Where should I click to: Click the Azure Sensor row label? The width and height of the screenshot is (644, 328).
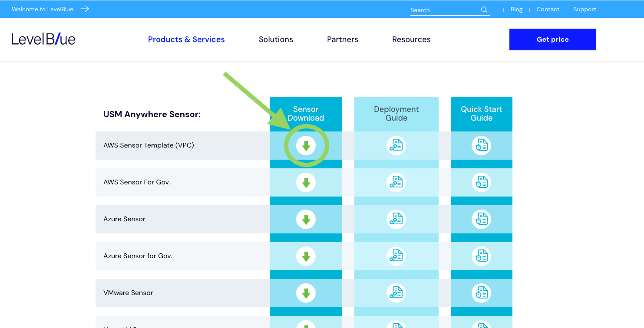coord(124,219)
